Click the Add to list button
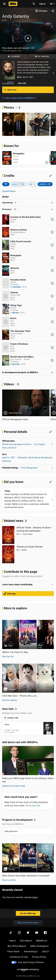 [x=28, y=90]
